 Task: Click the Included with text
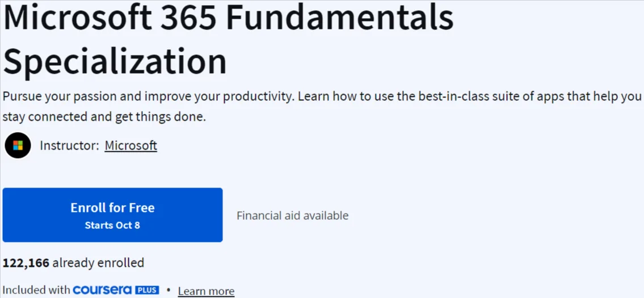pyautogui.click(x=36, y=290)
